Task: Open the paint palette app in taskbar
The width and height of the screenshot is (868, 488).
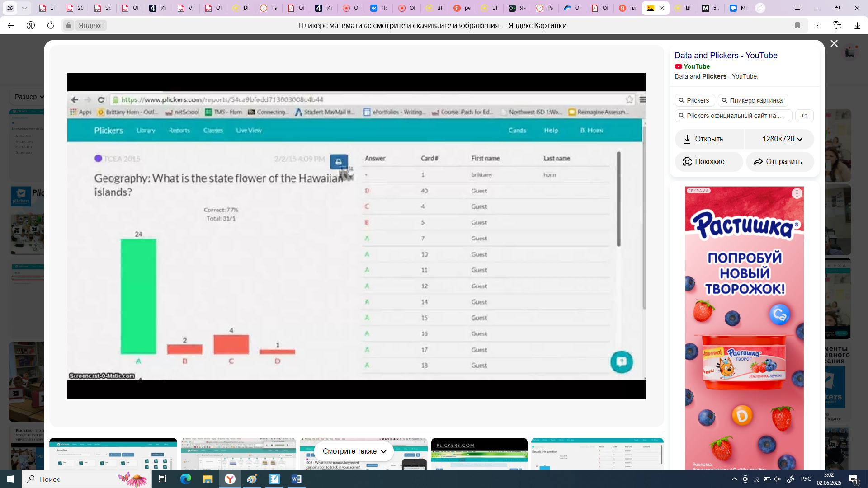Action: tap(252, 479)
